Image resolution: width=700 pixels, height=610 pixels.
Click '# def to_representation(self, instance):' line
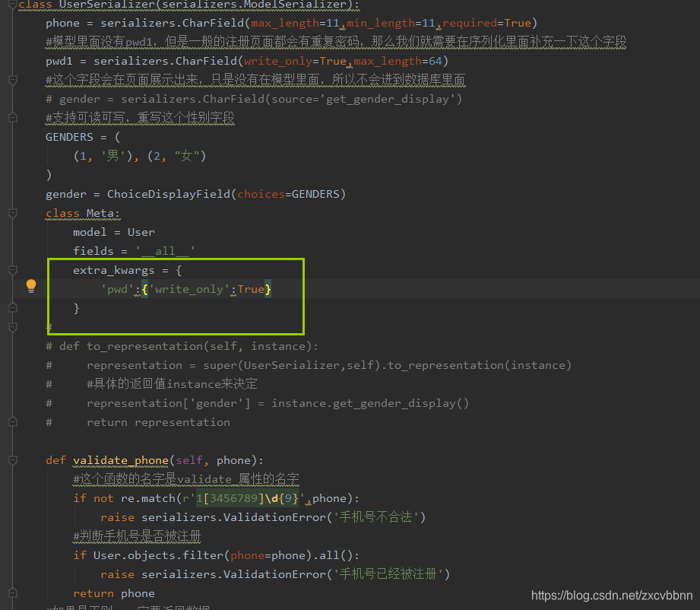point(182,346)
